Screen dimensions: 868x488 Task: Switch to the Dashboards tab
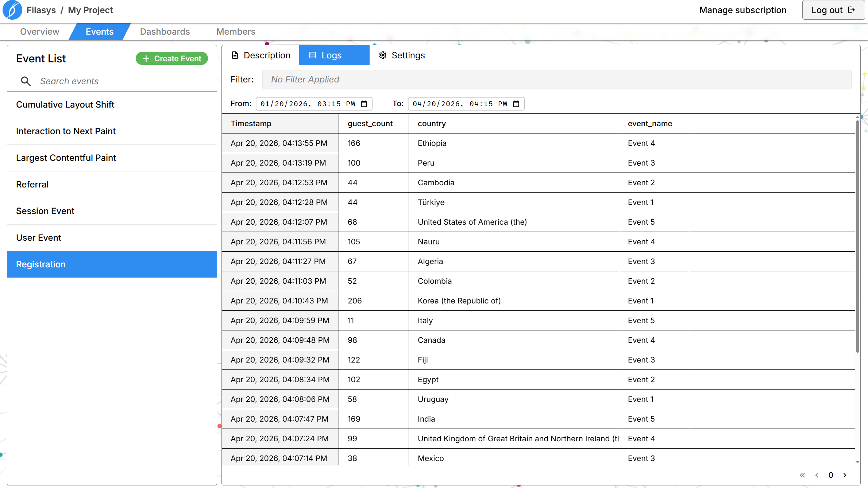point(165,32)
